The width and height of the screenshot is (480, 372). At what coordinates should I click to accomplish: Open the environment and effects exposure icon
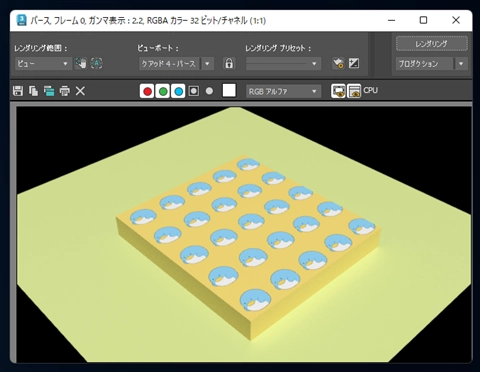354,63
